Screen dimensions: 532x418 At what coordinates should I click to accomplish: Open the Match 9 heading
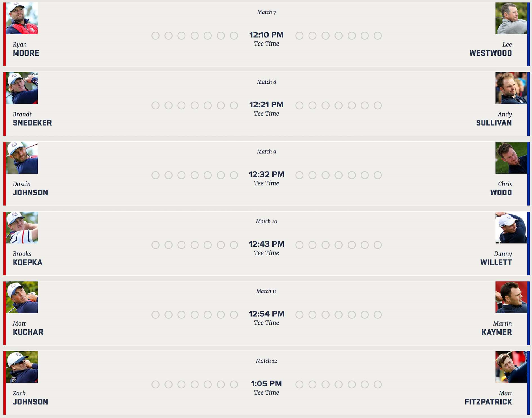(267, 152)
